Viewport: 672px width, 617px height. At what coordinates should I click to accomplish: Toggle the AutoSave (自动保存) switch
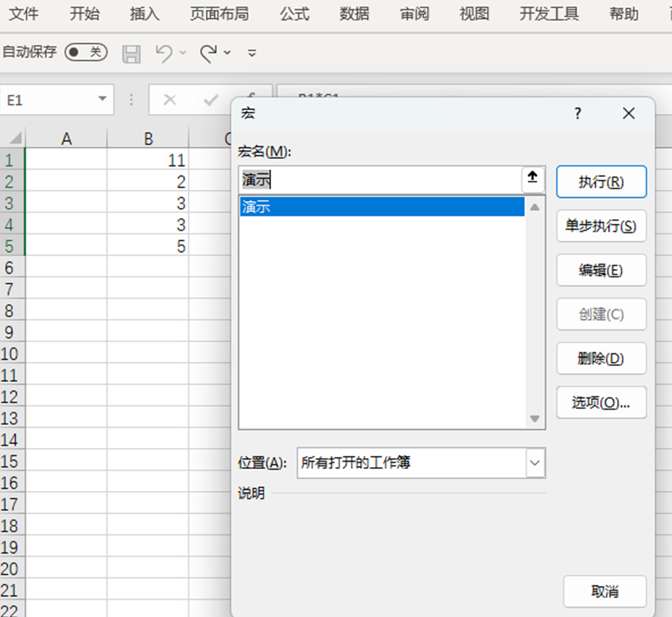point(86,52)
